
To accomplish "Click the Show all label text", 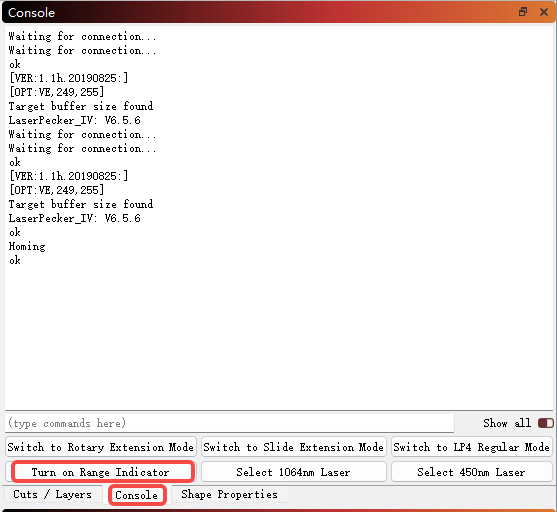I will click(507, 423).
